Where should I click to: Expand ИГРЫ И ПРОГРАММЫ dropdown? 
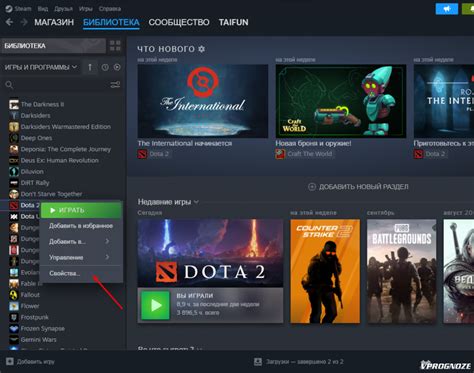pos(41,67)
